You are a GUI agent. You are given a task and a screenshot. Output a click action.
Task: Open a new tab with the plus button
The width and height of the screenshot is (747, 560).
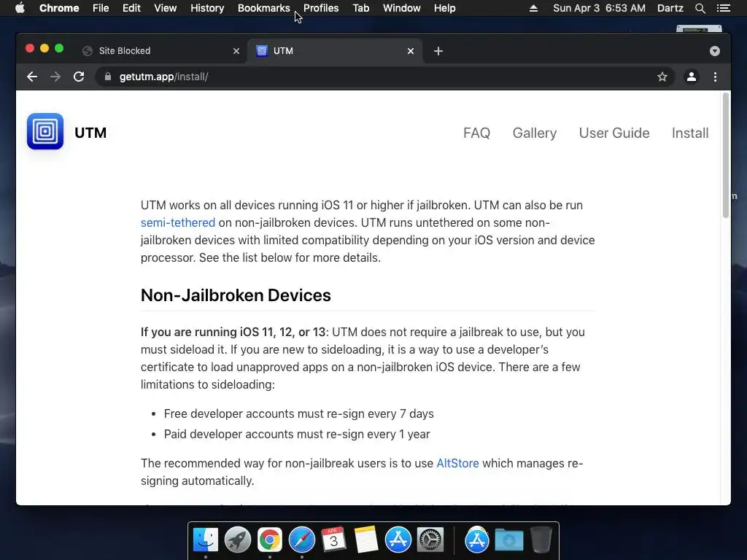tap(438, 51)
